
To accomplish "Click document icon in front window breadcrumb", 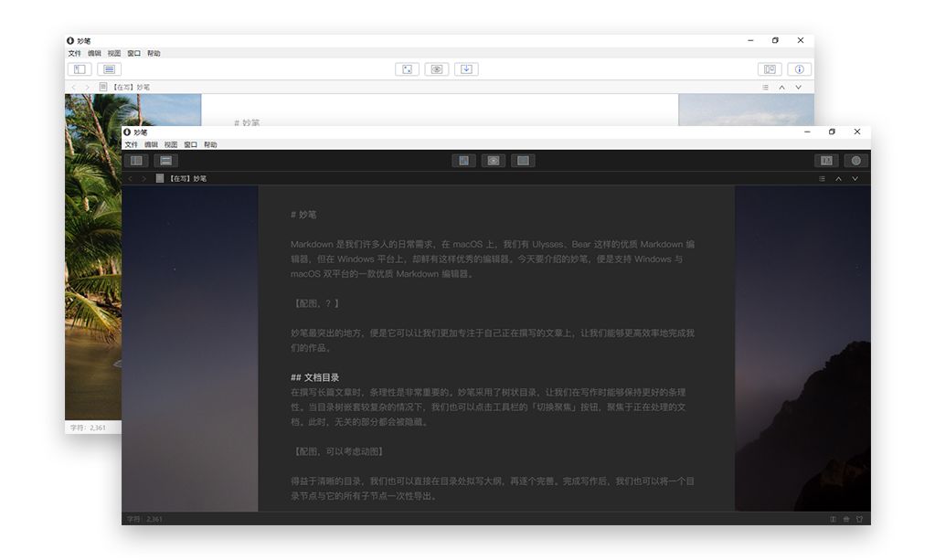I will click(160, 178).
